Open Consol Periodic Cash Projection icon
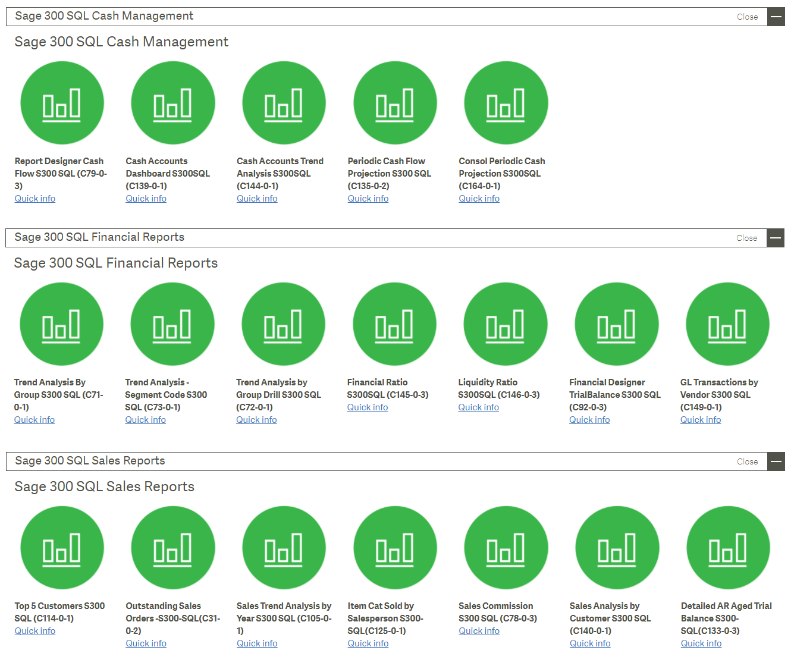791x672 pixels. pyautogui.click(x=506, y=103)
